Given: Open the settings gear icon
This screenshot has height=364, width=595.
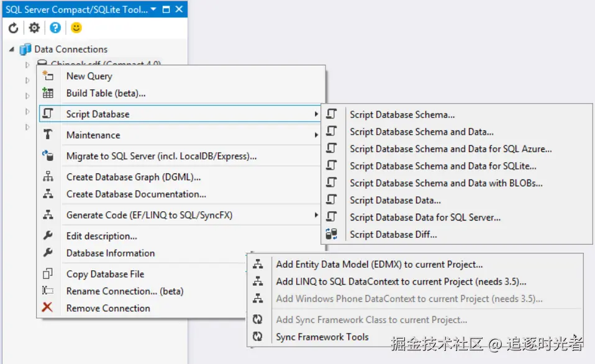Looking at the screenshot, I should coord(34,28).
